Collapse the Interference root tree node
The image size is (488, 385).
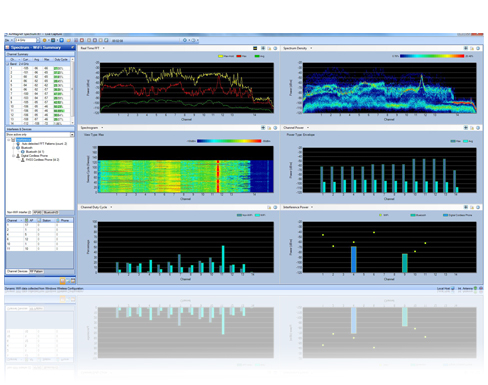click(9, 140)
